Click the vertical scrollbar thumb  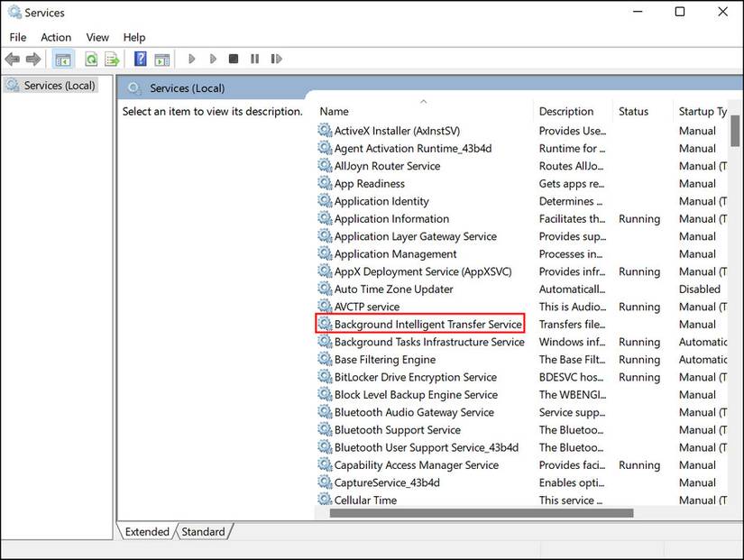coord(735,131)
